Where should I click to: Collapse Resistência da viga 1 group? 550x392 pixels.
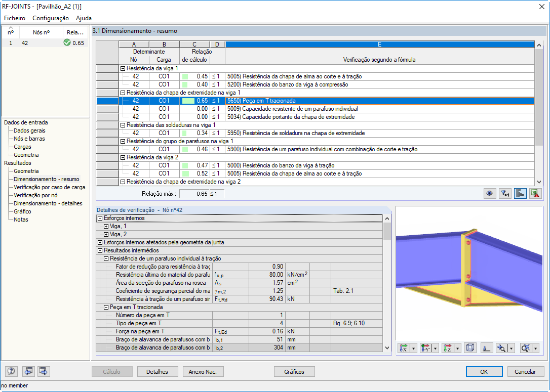click(x=123, y=69)
